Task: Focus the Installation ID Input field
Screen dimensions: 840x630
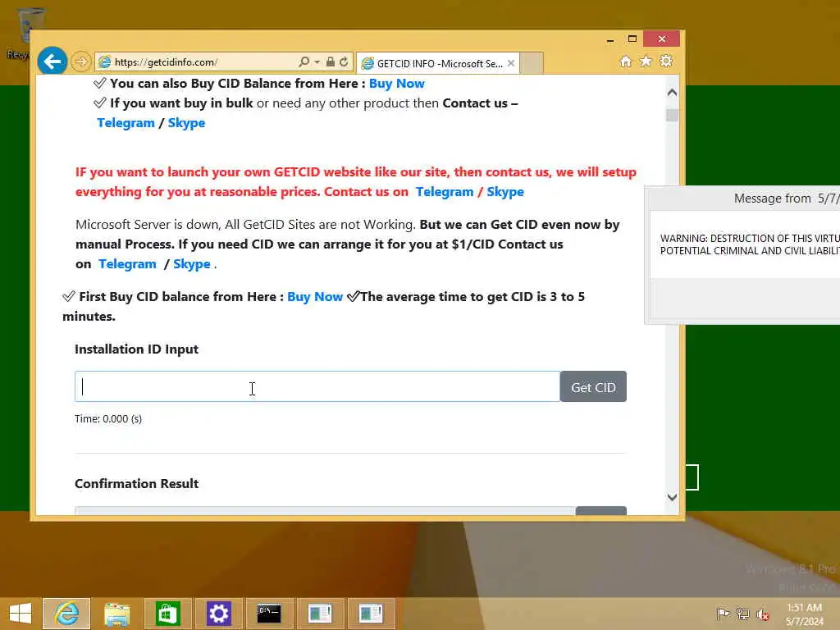Action: (x=317, y=386)
